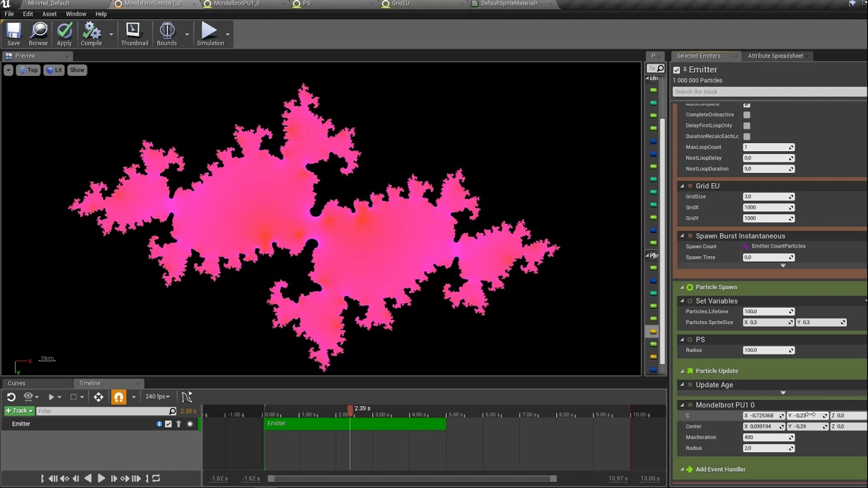Click the Emitter track isolate pin icon

(x=179, y=424)
